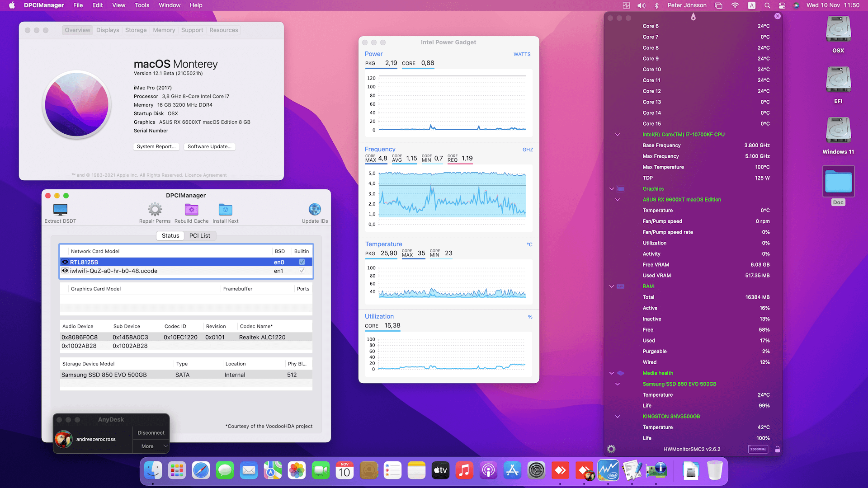
Task: Click the eye icon beside iwlwifi-QuZ
Action: coord(65,271)
